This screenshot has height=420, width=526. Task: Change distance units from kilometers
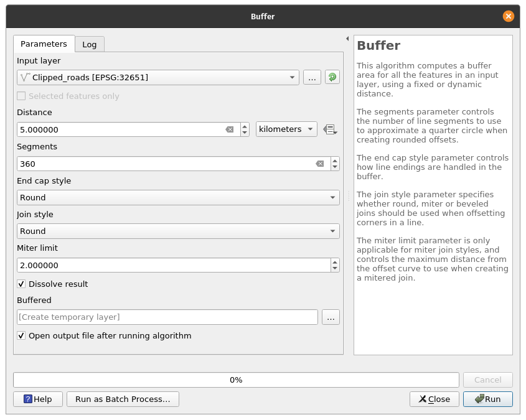coord(286,129)
